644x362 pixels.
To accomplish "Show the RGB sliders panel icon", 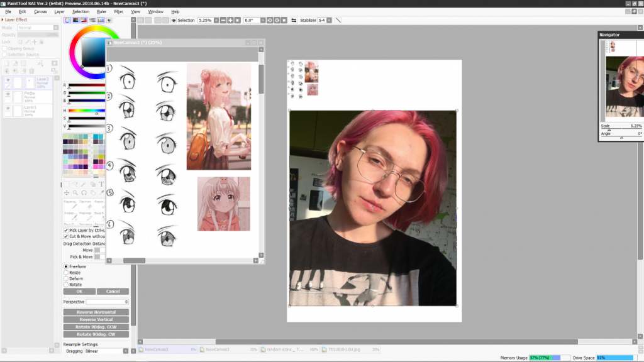I will pos(75,20).
